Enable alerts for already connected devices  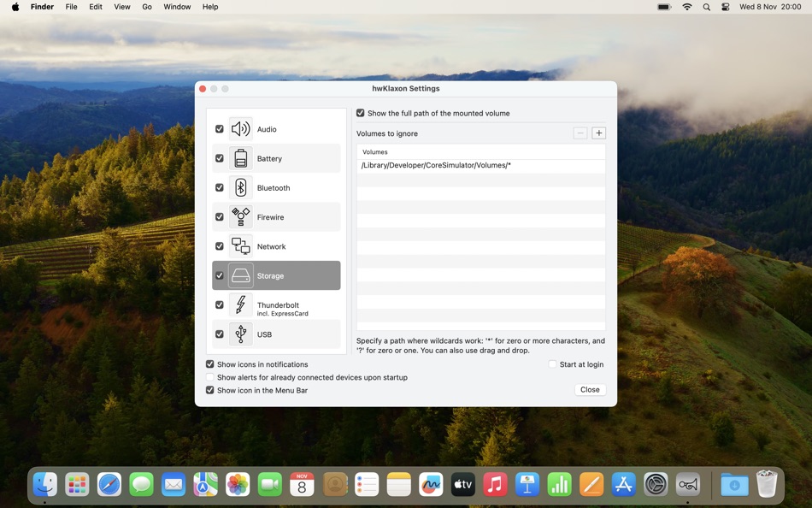coord(209,377)
